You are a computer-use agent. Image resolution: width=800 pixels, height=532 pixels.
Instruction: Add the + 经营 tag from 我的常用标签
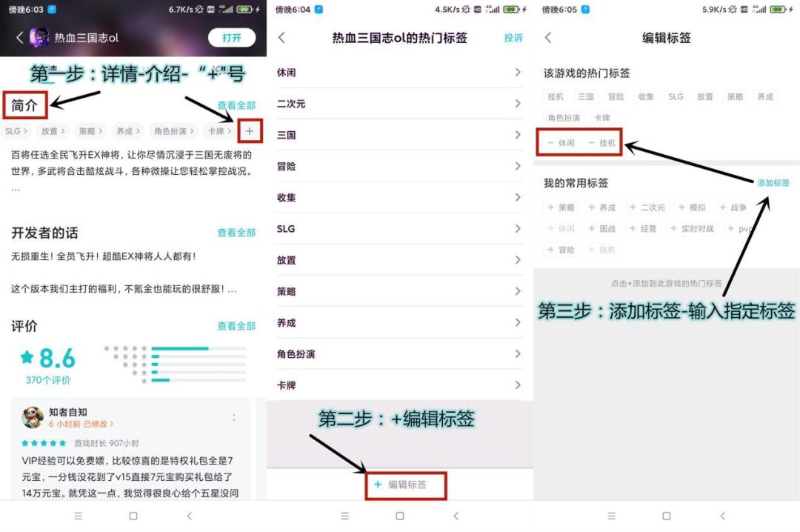(x=643, y=229)
